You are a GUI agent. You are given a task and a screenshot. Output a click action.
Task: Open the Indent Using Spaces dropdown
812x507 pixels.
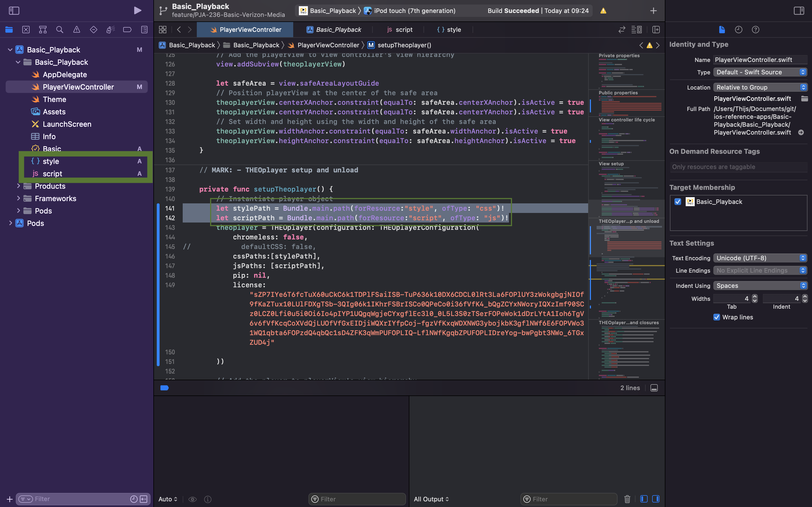click(x=760, y=286)
